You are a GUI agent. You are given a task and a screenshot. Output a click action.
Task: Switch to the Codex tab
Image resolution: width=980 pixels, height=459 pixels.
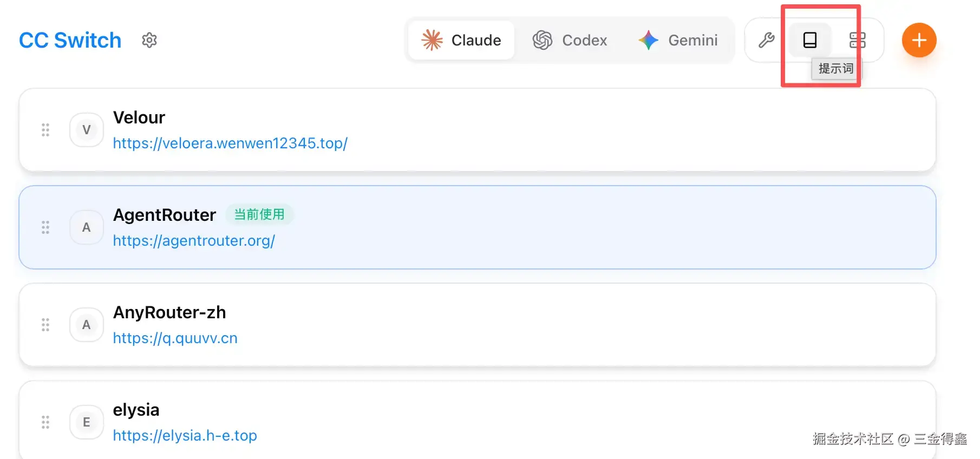click(x=570, y=40)
